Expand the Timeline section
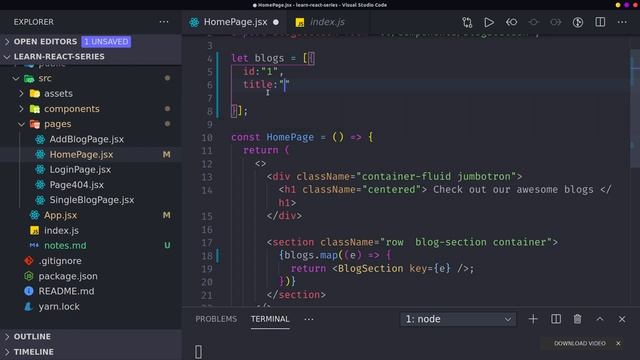640x360 pixels. (91, 352)
